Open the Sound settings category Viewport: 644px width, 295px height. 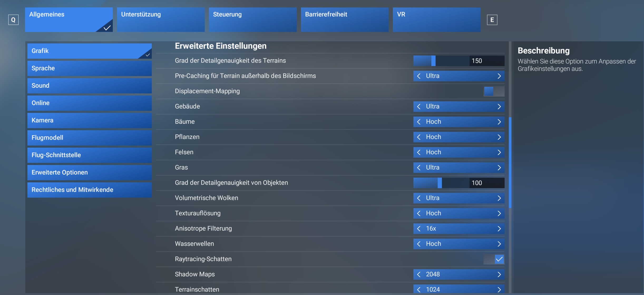point(89,86)
